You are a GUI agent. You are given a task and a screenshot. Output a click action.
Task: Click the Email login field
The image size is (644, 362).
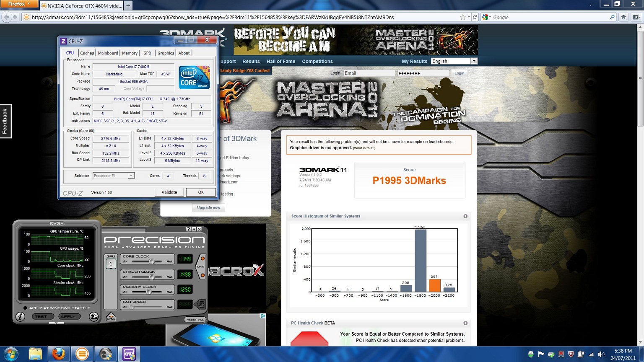(x=369, y=73)
